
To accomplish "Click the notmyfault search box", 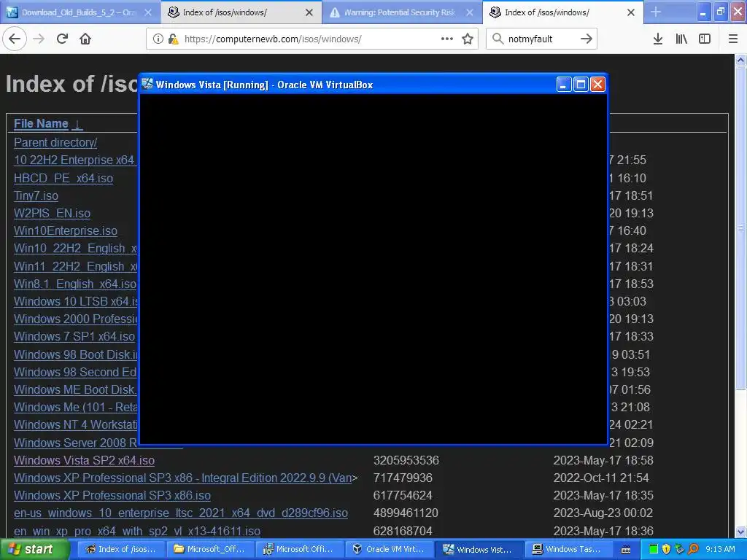I will click(x=541, y=39).
